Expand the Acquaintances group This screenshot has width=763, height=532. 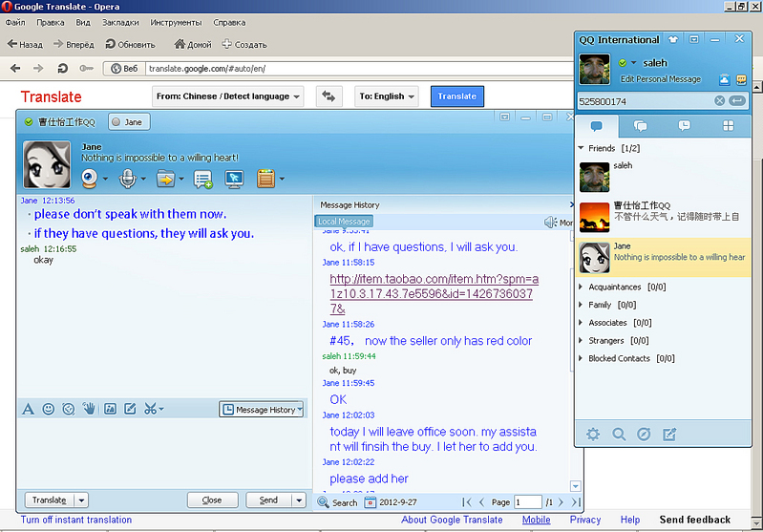click(581, 287)
